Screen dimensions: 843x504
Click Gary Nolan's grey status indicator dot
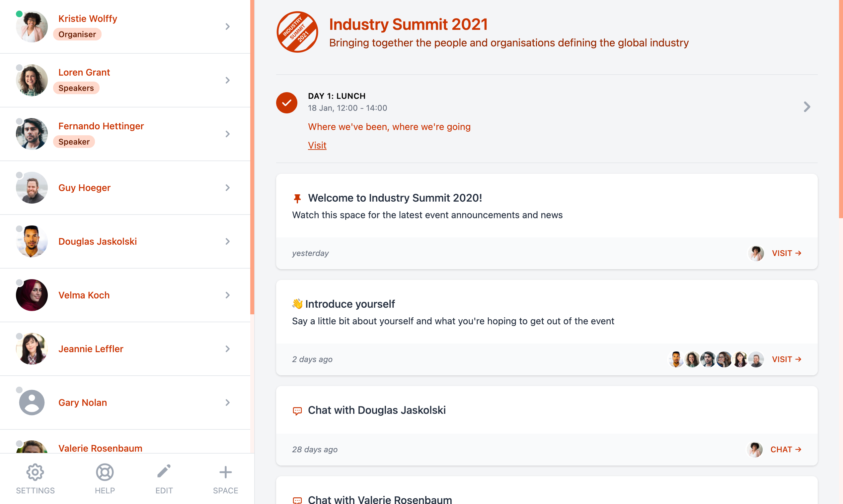19,390
